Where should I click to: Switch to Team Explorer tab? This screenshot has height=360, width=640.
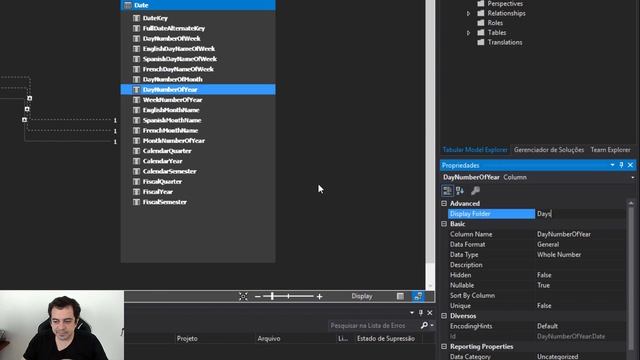click(x=610, y=150)
